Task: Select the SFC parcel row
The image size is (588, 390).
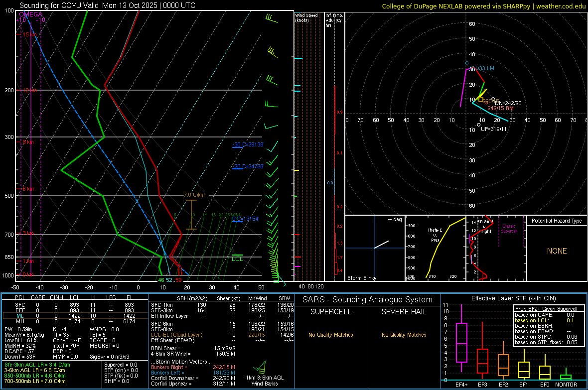Action: tap(75, 305)
